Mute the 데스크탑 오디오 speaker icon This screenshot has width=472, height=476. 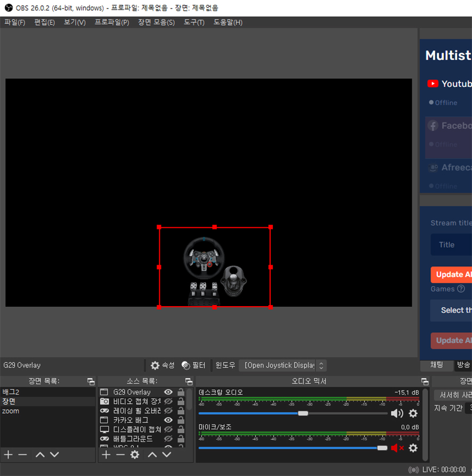pos(397,413)
